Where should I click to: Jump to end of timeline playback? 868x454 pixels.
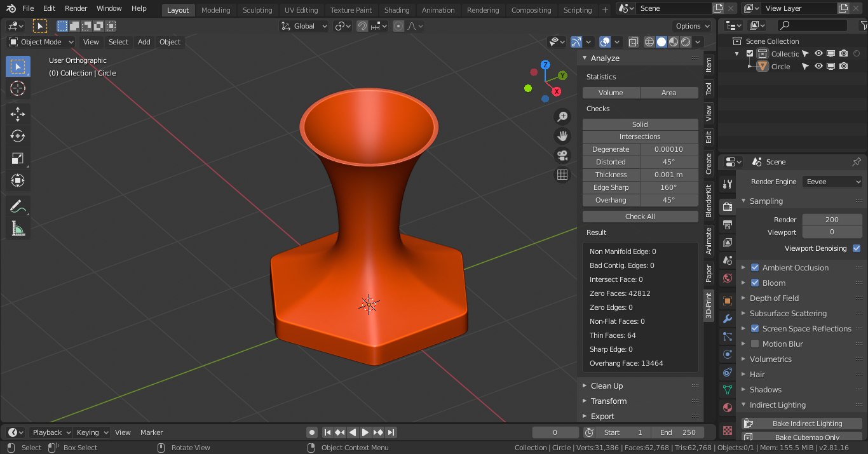pos(392,432)
